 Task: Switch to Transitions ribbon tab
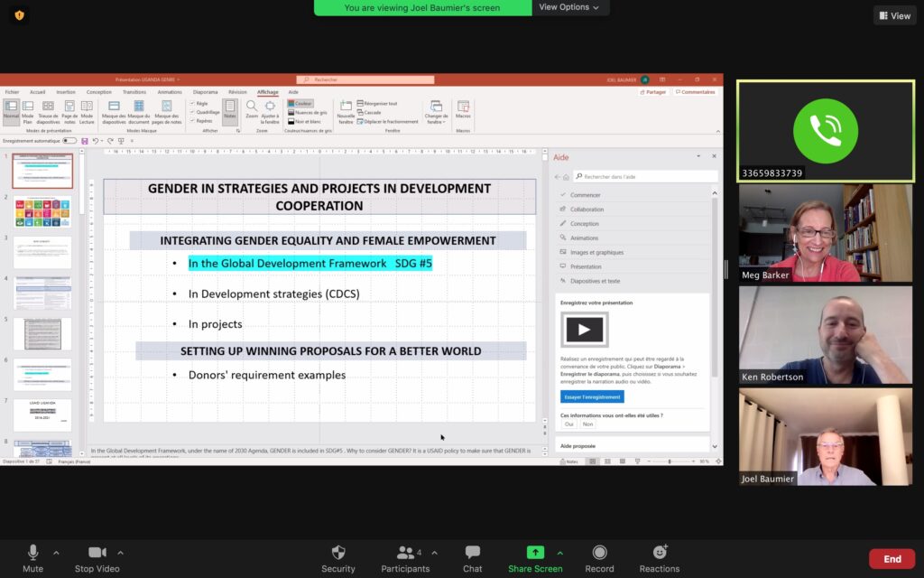point(134,92)
